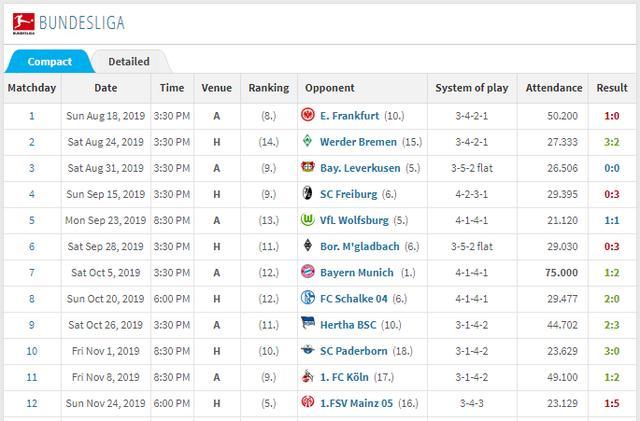Viewport: 640px width, 421px height.
Task: Click the FC Schalke 04 club crest
Action: pyautogui.click(x=308, y=298)
